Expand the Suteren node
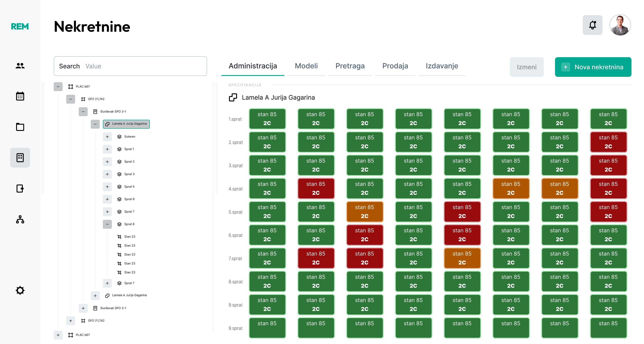644x344 pixels. tap(107, 137)
